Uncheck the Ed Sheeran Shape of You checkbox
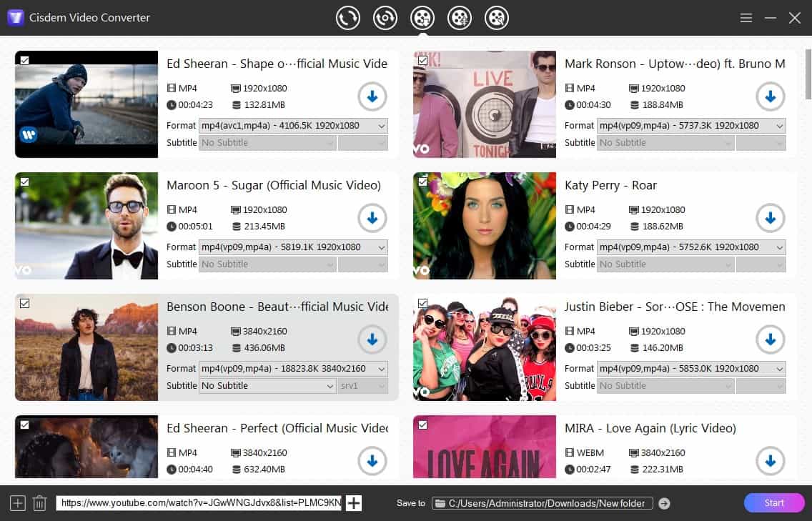The image size is (812, 521). coord(24,60)
